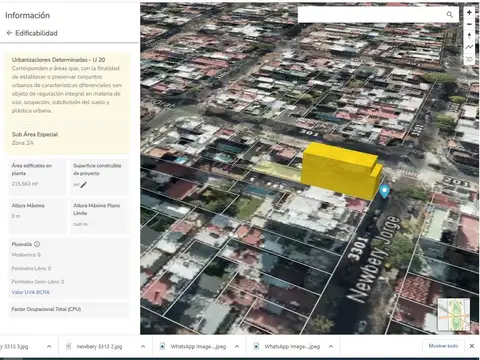Open the second WhatsApp Image jpeg download
Viewport: 480px width, 360px height.
[292, 347]
